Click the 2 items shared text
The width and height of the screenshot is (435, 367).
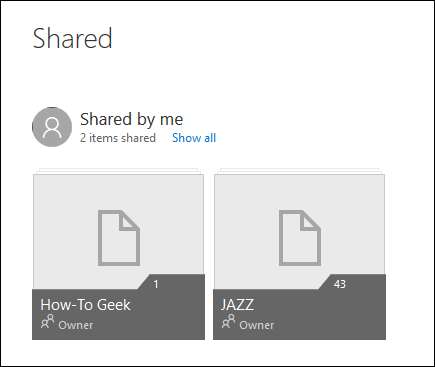118,138
